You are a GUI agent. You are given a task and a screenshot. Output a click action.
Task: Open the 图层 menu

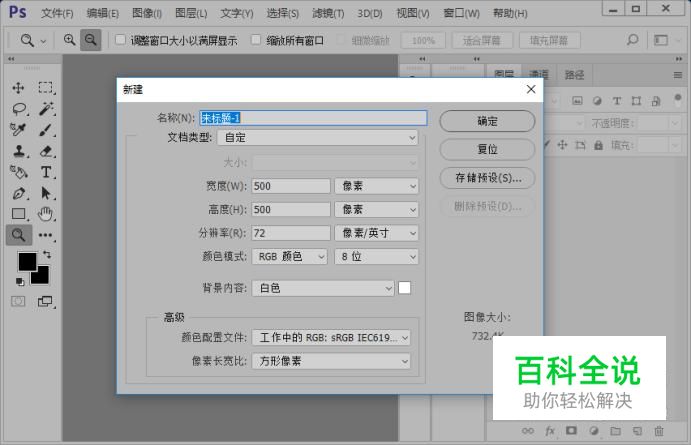191,13
